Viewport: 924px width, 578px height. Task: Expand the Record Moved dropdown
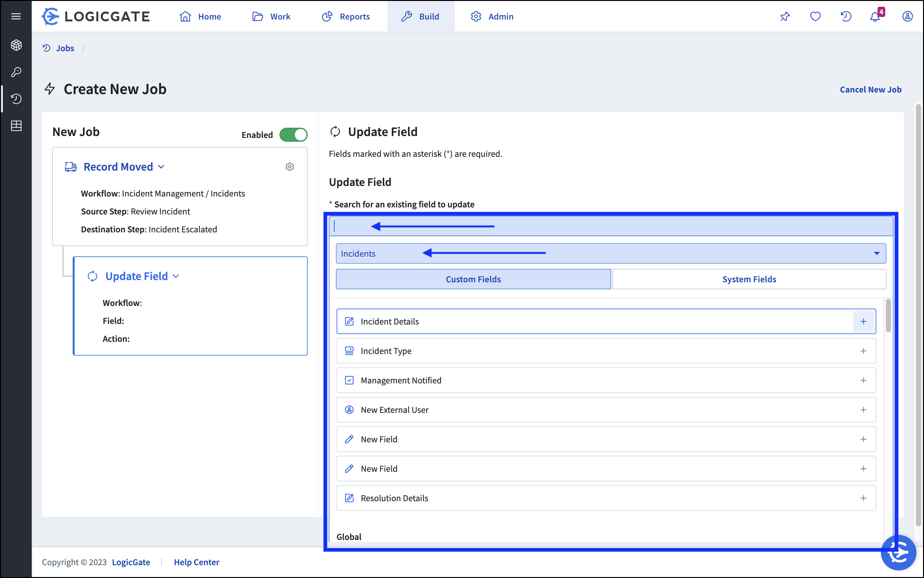click(161, 167)
